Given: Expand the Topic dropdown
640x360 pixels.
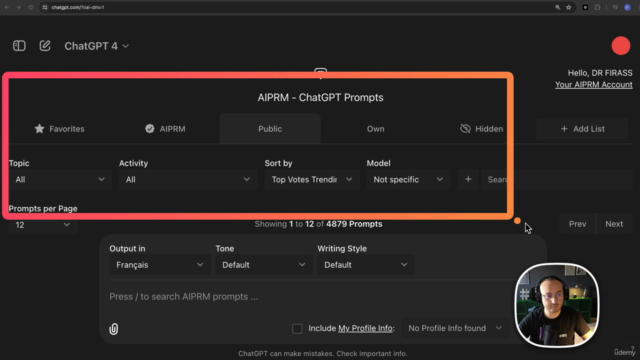Looking at the screenshot, I should [x=60, y=180].
